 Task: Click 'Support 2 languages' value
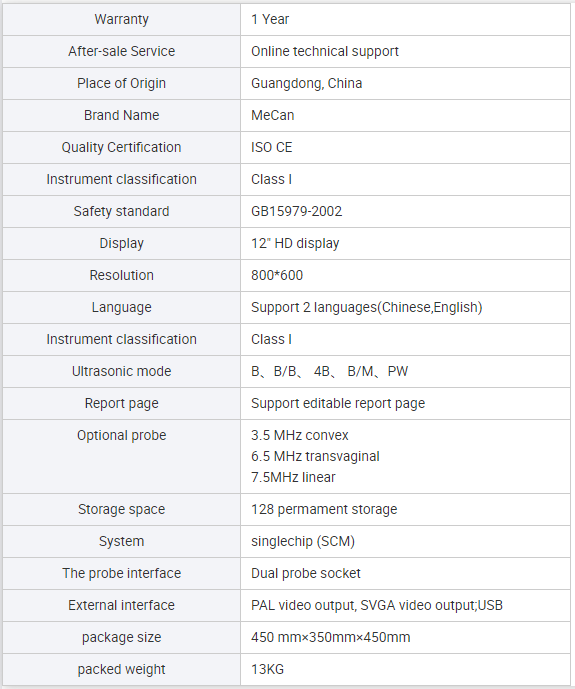tap(366, 307)
